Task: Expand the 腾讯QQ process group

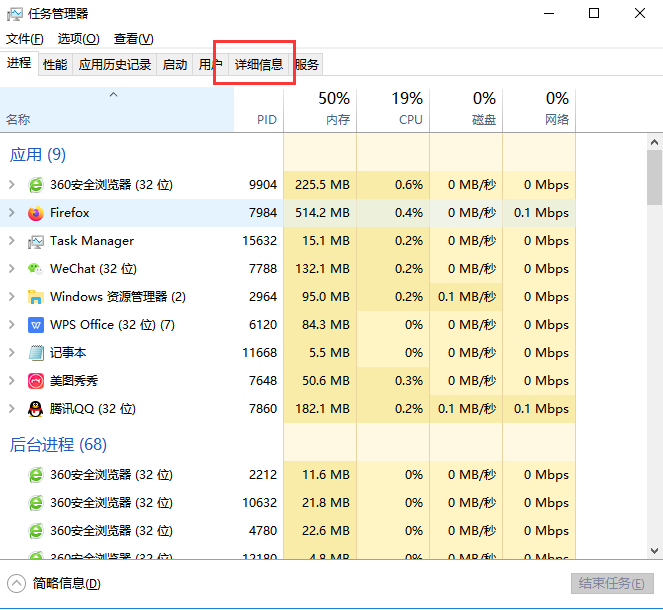Action: 11,409
